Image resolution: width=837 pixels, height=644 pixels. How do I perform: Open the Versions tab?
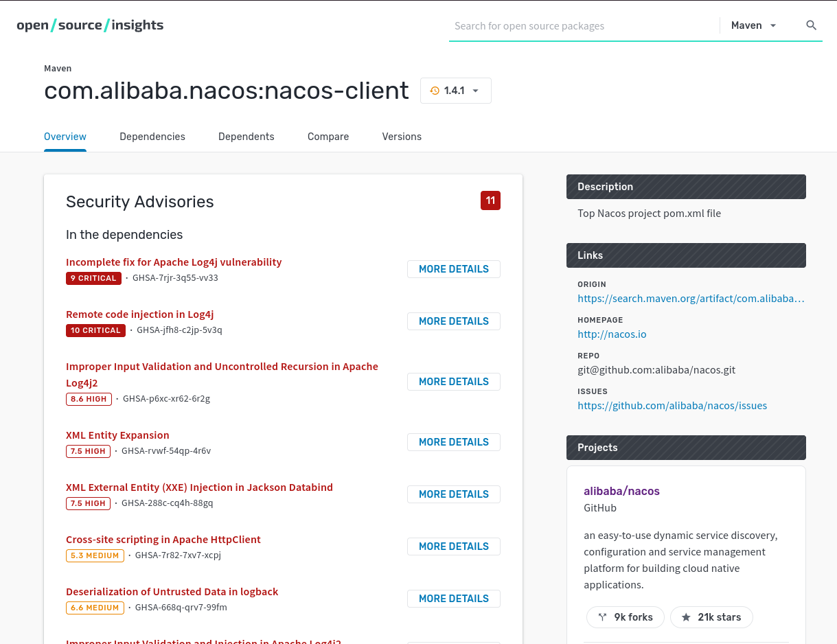click(402, 137)
